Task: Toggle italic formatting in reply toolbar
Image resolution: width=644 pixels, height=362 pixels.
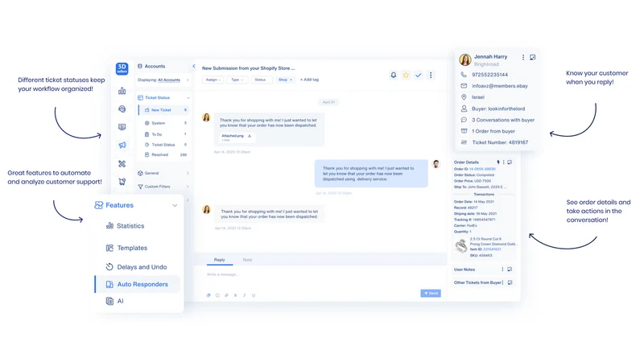Action: point(245,295)
